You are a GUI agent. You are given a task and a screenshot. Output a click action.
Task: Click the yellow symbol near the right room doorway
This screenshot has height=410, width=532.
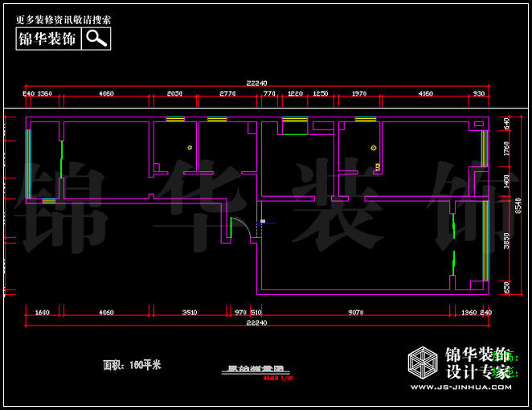click(x=377, y=167)
